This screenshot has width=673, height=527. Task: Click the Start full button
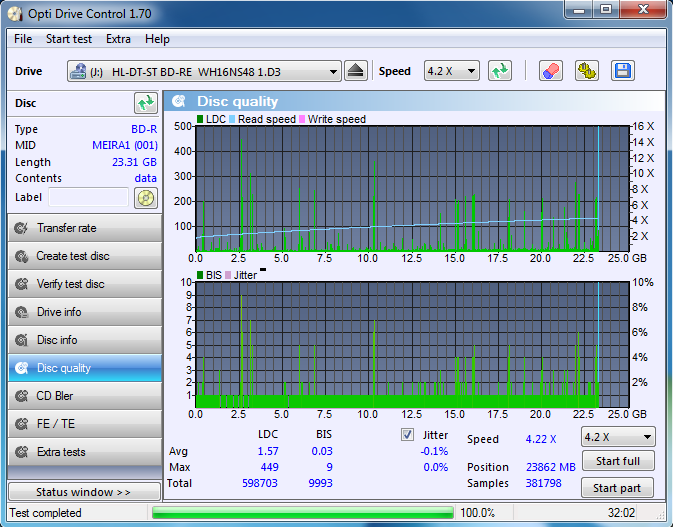617,461
